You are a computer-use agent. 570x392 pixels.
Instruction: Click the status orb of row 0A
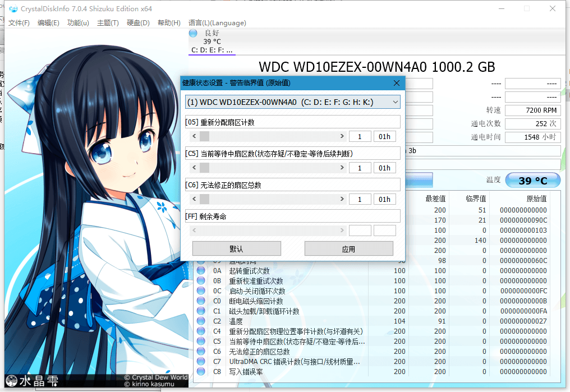(x=201, y=271)
